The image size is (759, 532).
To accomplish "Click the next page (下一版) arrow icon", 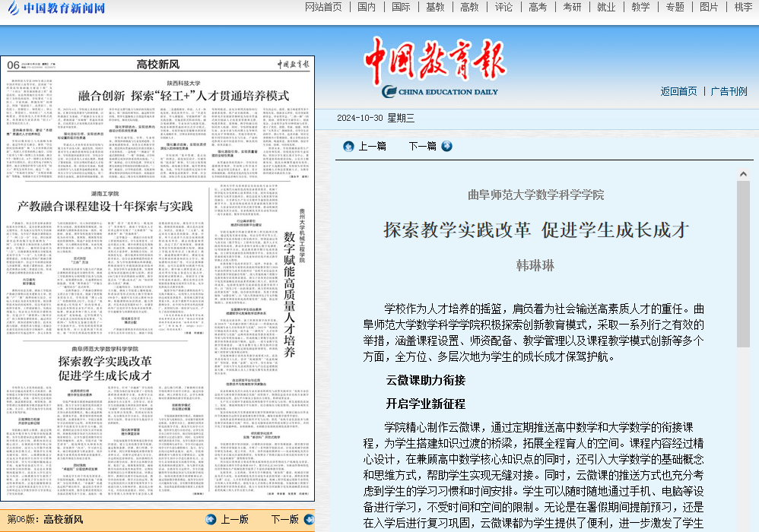I will tap(309, 519).
